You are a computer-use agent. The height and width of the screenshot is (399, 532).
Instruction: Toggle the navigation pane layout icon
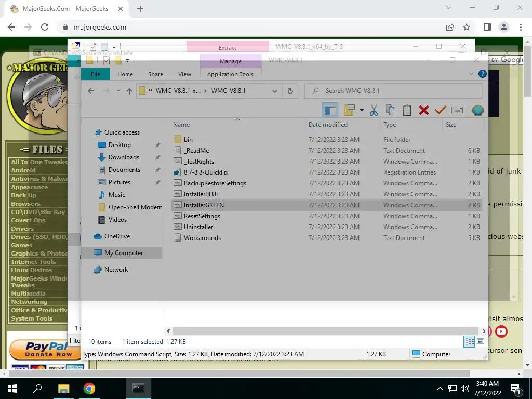click(330, 110)
